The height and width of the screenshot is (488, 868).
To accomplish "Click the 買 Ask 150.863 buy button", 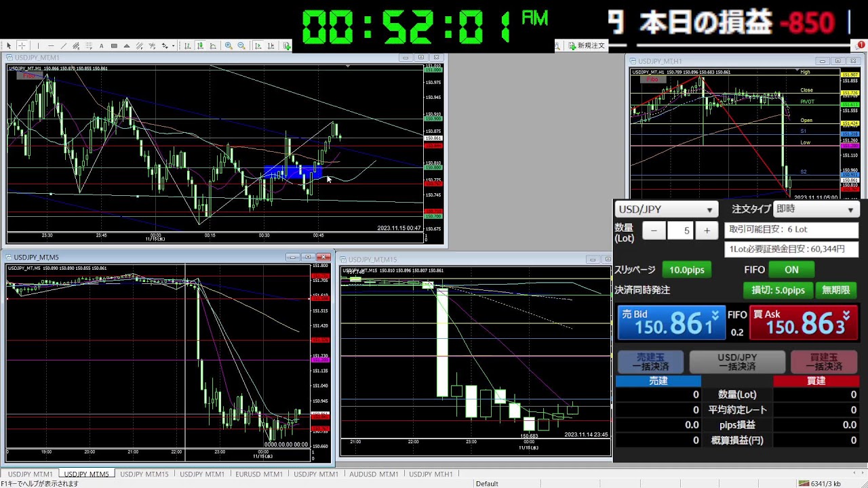I will [x=802, y=323].
